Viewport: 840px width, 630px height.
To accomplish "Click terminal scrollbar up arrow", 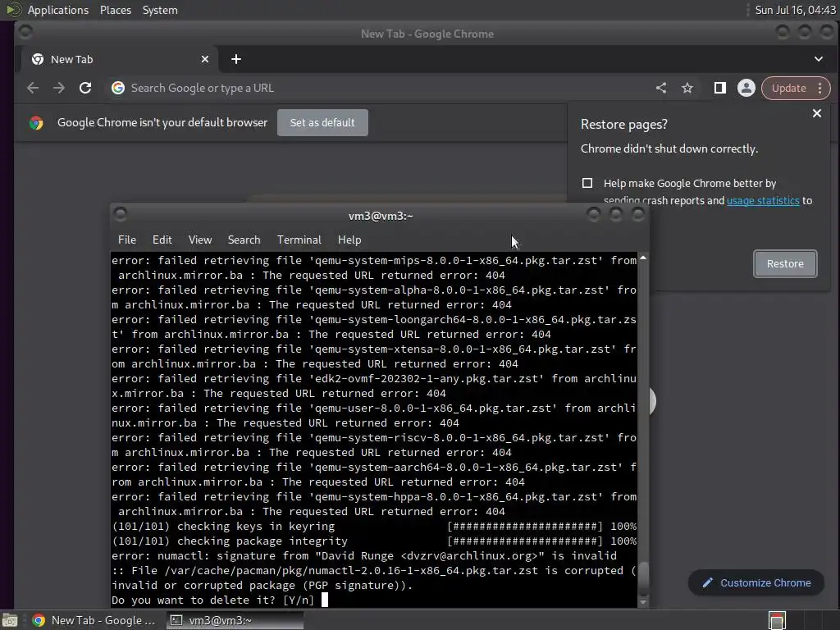I will 643,258.
